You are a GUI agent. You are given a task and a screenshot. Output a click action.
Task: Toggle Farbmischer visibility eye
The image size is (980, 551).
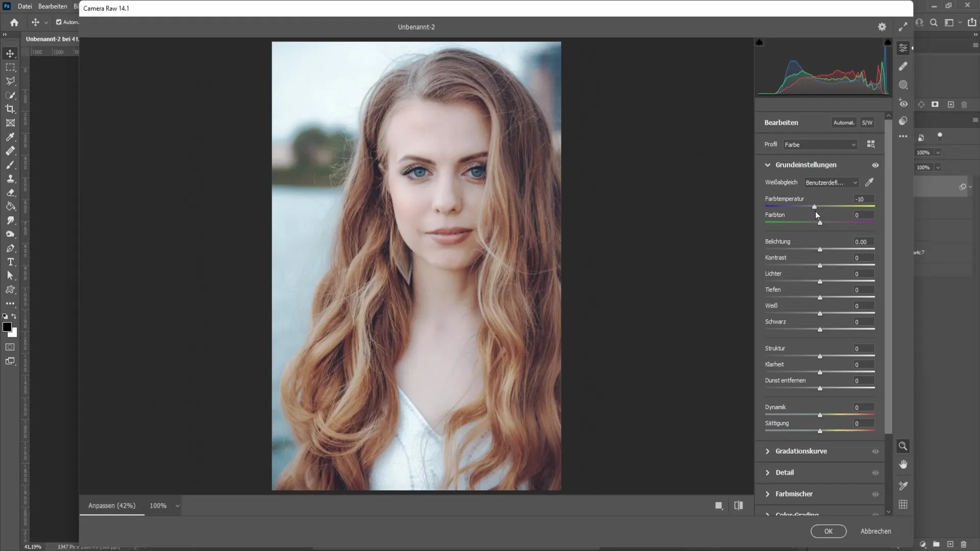(x=875, y=494)
